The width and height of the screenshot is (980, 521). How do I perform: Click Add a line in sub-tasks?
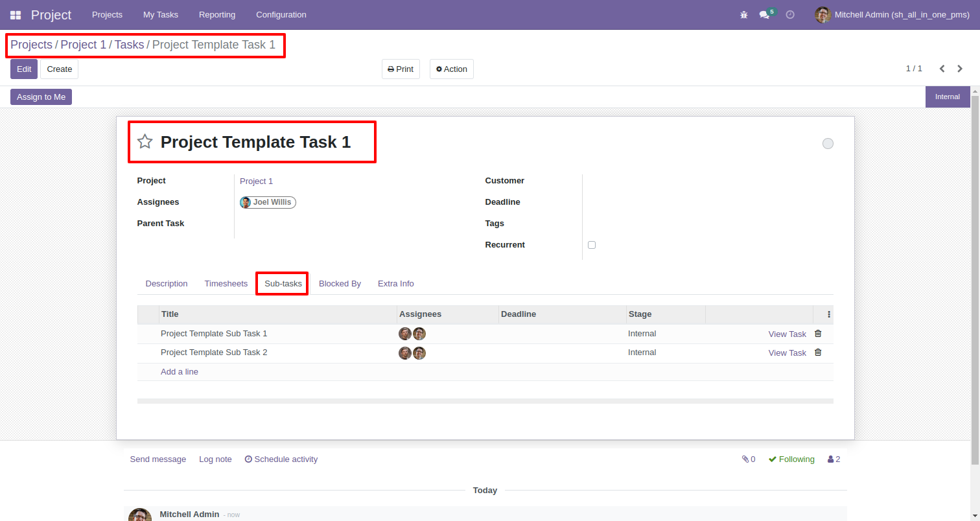click(180, 372)
